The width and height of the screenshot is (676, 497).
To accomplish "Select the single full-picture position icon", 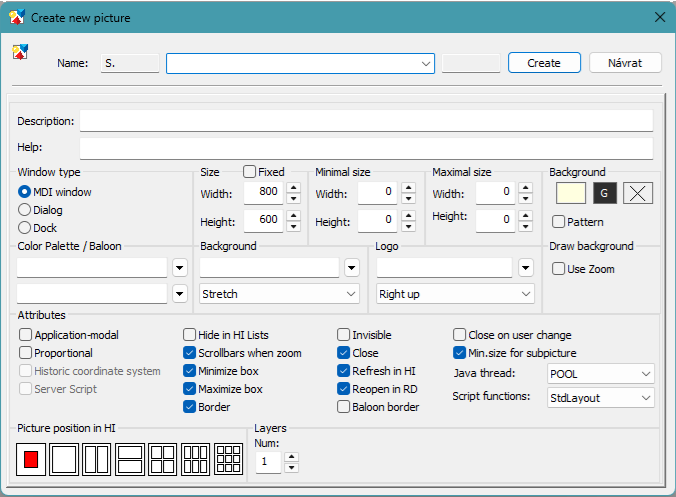I will (64, 460).
